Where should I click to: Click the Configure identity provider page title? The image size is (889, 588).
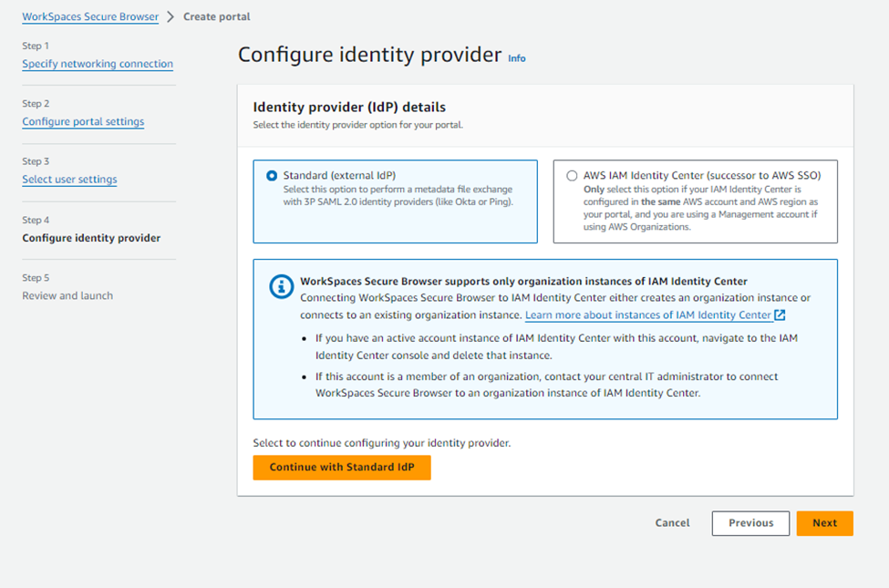tap(369, 55)
